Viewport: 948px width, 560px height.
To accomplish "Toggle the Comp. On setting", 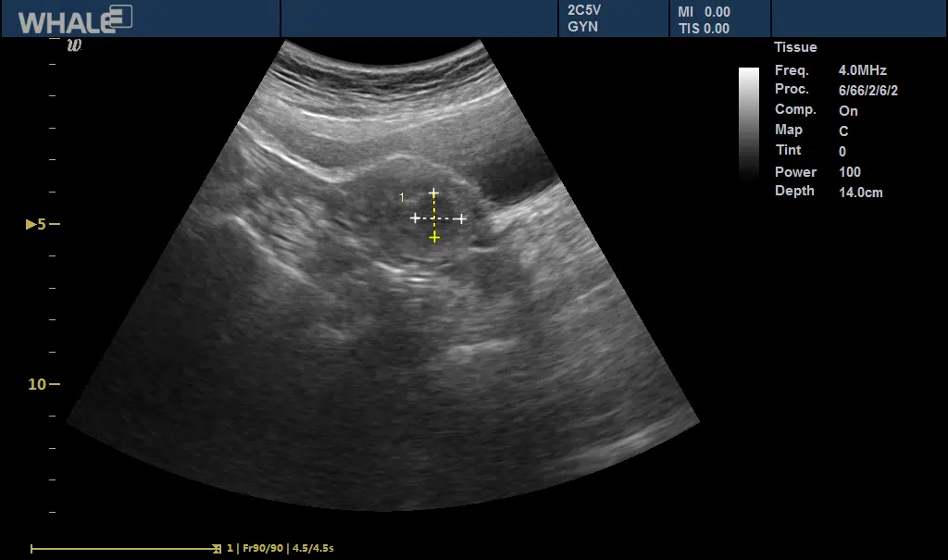I will (x=848, y=111).
